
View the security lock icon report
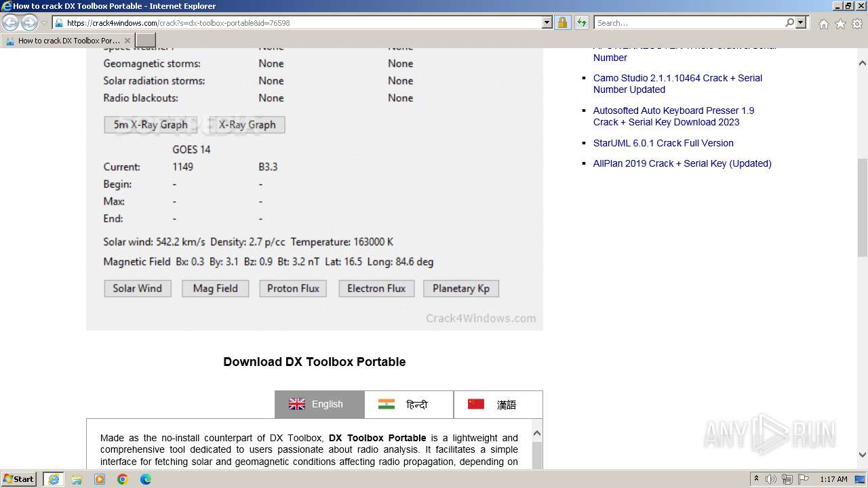(562, 22)
